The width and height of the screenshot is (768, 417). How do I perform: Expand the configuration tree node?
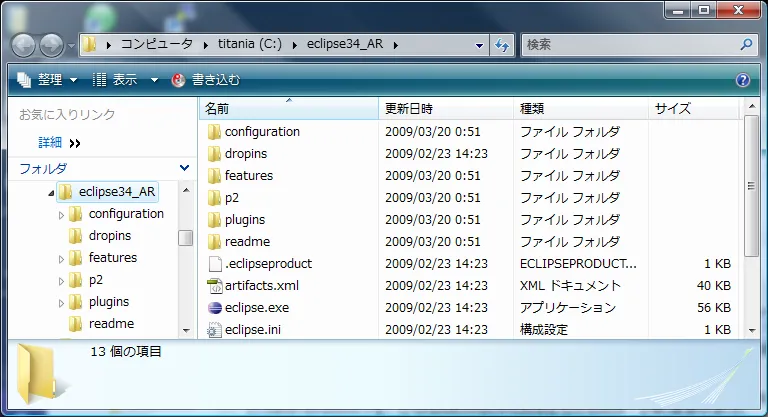tap(61, 215)
